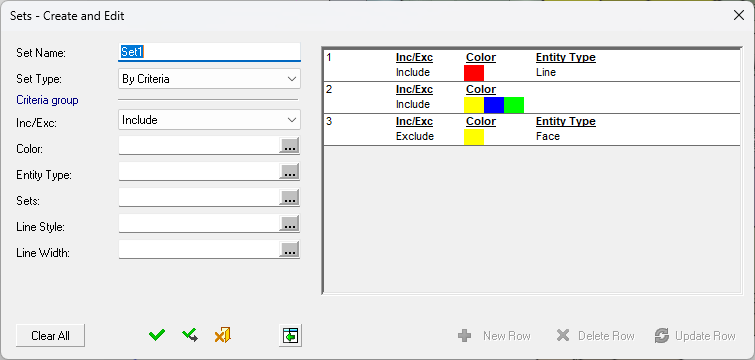The image size is (755, 360).
Task: Click the Update Row button
Action: [695, 336]
